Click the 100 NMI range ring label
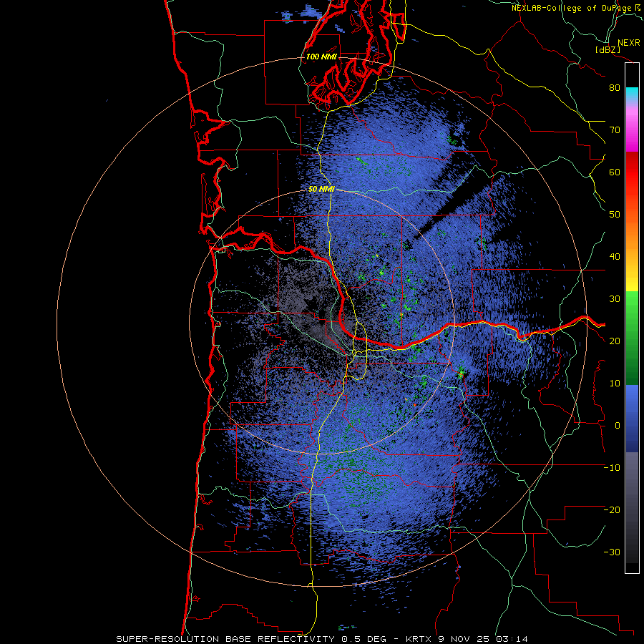Screen dimensions: 644x644 pyautogui.click(x=321, y=57)
